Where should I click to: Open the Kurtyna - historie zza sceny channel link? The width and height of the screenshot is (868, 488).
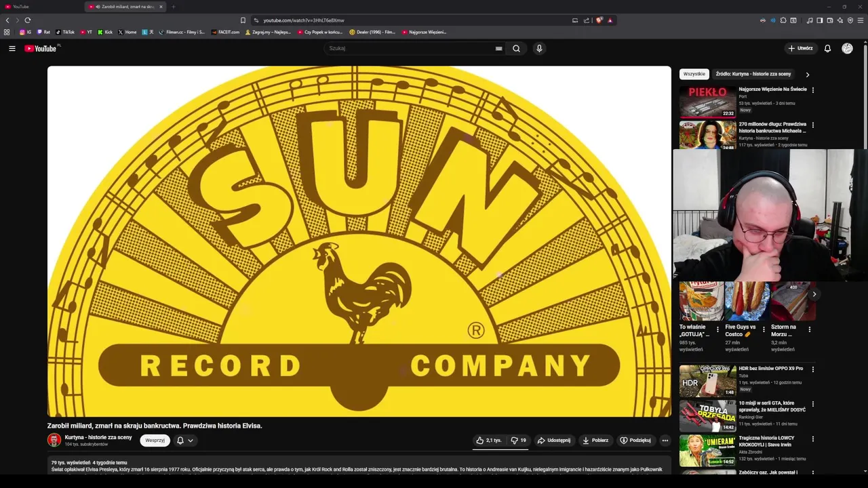point(98,437)
